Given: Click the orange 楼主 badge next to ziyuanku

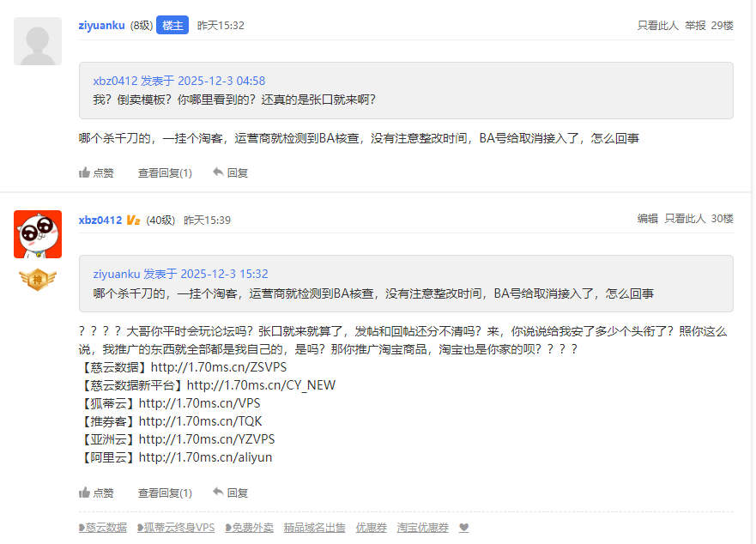Looking at the screenshot, I should [x=172, y=25].
